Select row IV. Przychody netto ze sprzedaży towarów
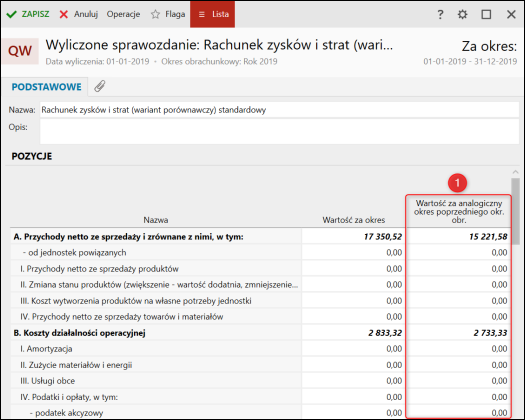This screenshot has width=525, height=420. (156, 317)
